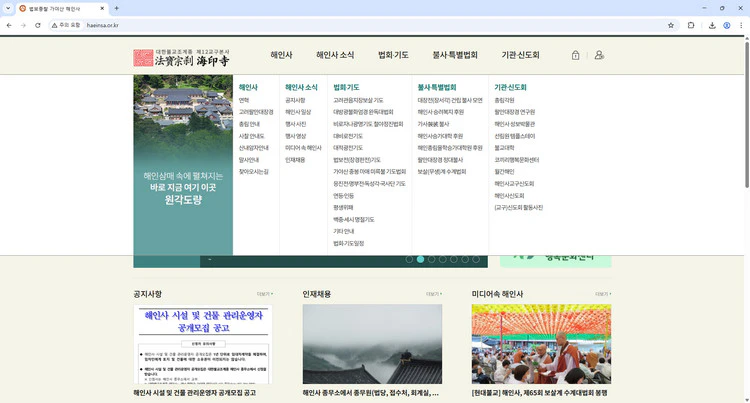Open 해인사 소식 in the top navigation
This screenshot has height=403, width=750.
pyautogui.click(x=335, y=55)
